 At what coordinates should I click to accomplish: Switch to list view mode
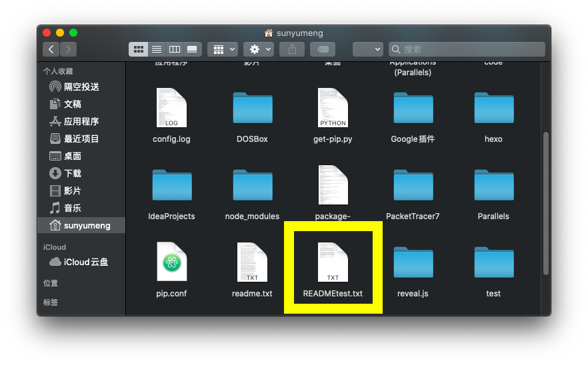[x=157, y=49]
